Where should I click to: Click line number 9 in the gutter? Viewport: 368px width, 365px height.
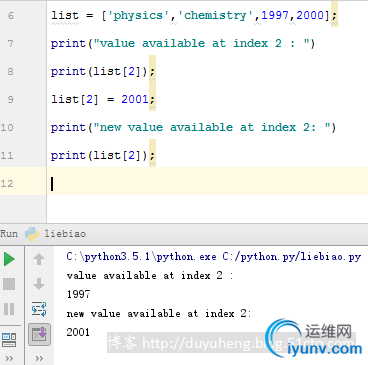coord(11,100)
